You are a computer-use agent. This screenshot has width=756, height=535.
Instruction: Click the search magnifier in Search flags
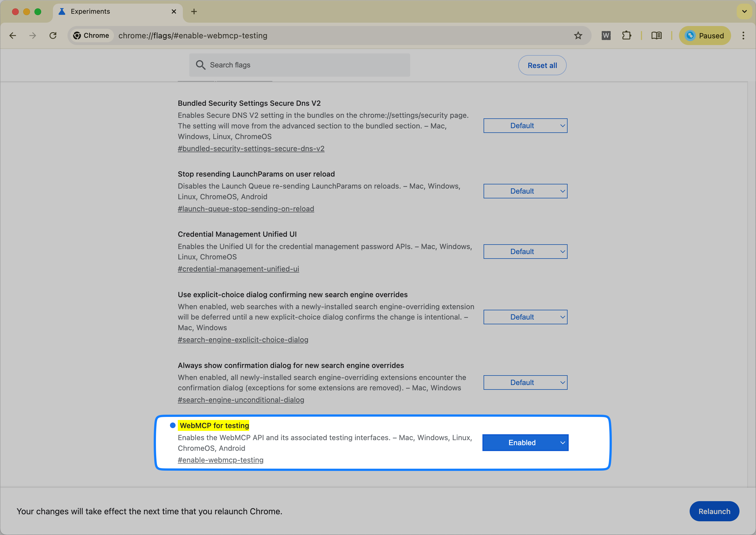(201, 65)
